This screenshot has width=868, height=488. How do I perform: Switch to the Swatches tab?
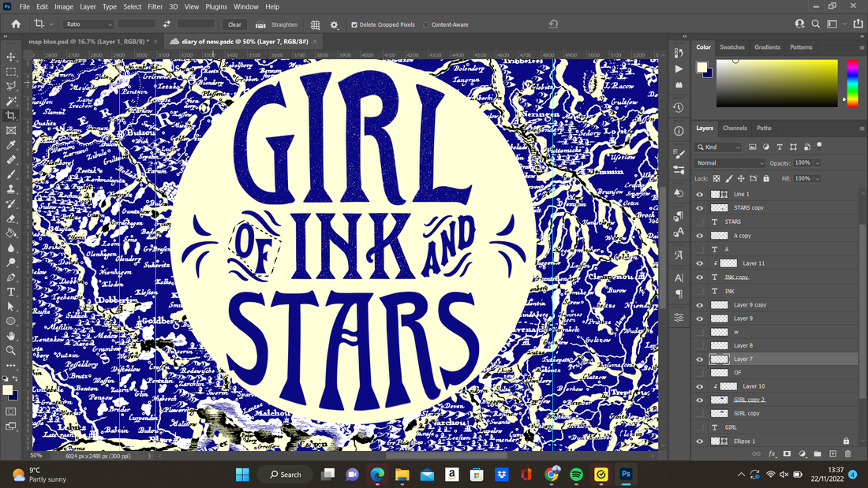[731, 47]
